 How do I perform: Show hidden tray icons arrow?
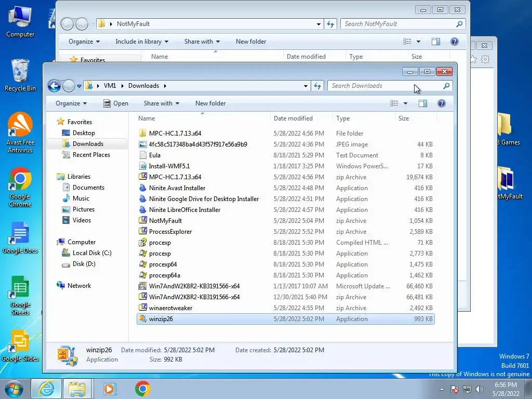click(442, 389)
